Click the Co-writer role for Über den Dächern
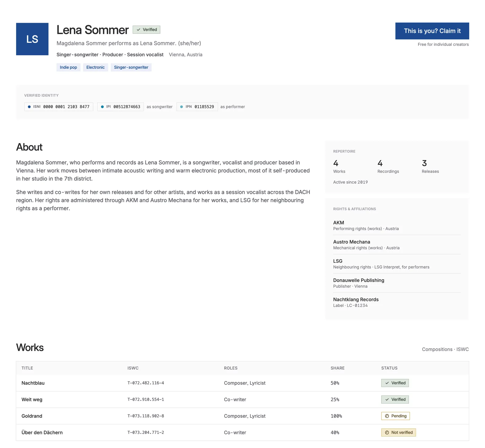The image size is (485, 448). tap(235, 433)
